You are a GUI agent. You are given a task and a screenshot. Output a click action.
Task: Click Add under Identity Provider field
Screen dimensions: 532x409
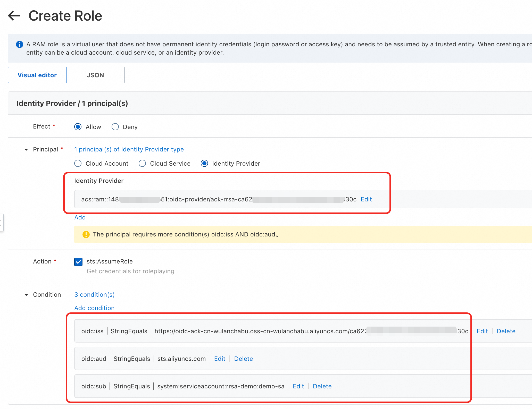[x=80, y=217]
